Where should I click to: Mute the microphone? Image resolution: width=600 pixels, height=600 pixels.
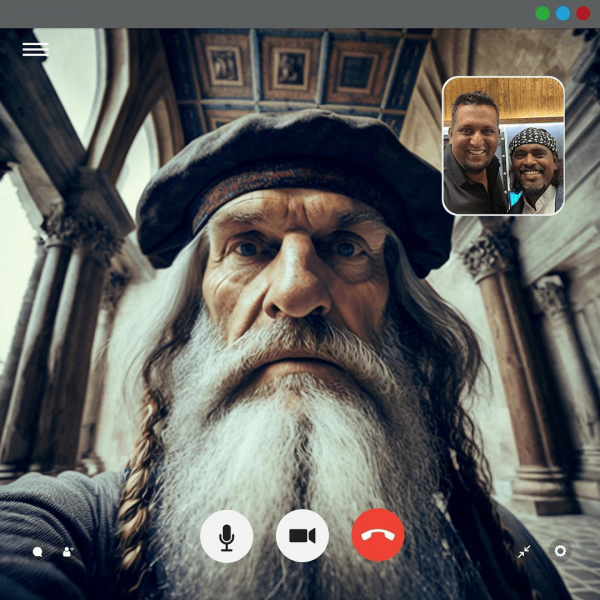coord(227,536)
